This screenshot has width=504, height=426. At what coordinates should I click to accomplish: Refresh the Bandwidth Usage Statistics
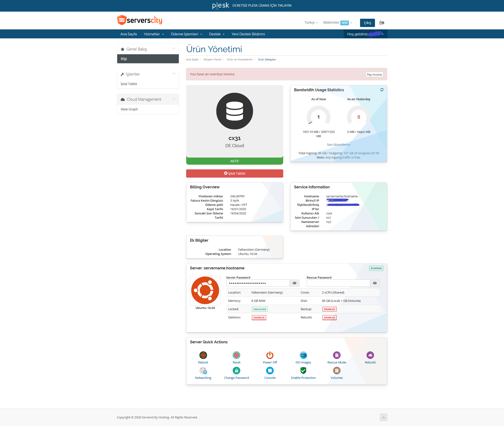pos(382,90)
